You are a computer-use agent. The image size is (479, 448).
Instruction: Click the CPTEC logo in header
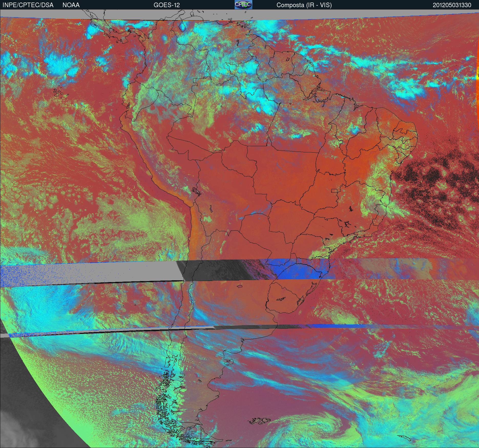(243, 5)
